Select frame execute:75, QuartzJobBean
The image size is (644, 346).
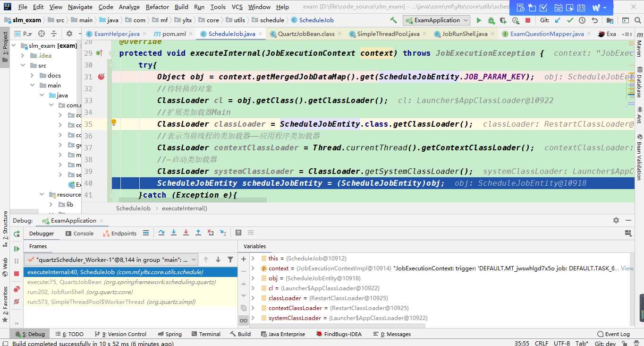[130, 282]
